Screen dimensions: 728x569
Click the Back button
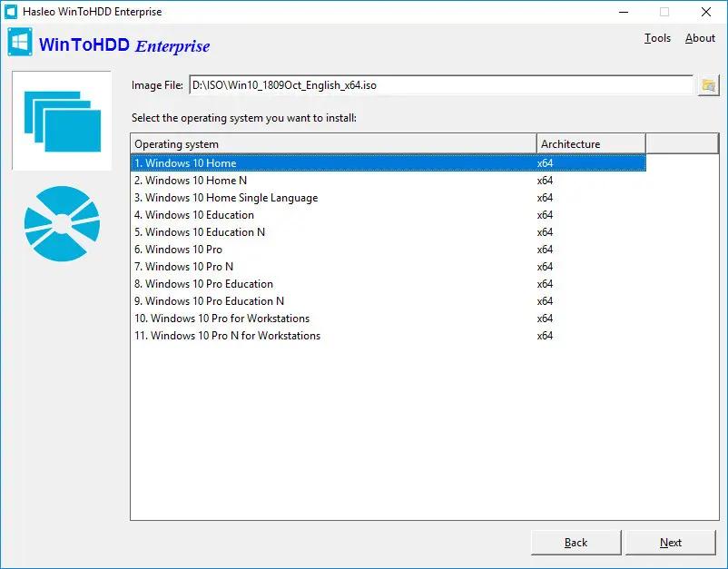click(x=576, y=543)
